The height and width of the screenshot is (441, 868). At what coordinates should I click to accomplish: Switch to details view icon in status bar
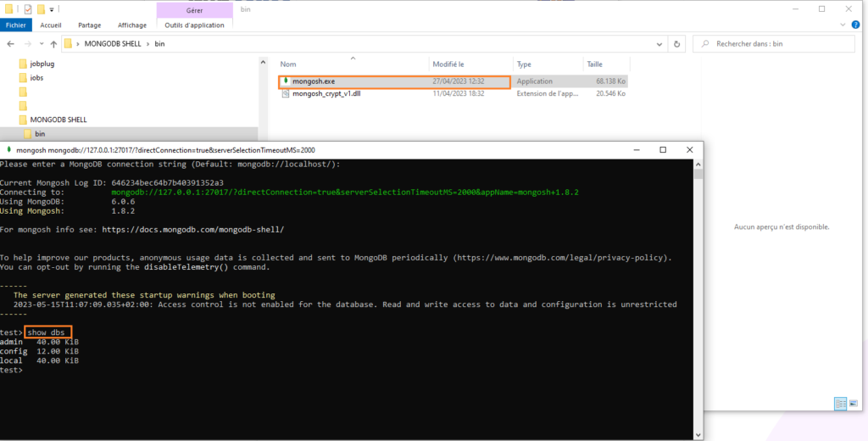click(x=840, y=404)
